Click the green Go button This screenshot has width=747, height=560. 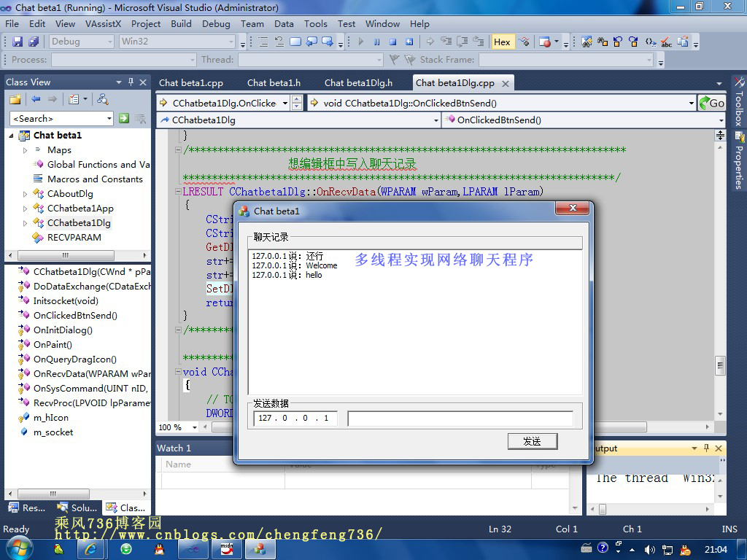coord(712,103)
